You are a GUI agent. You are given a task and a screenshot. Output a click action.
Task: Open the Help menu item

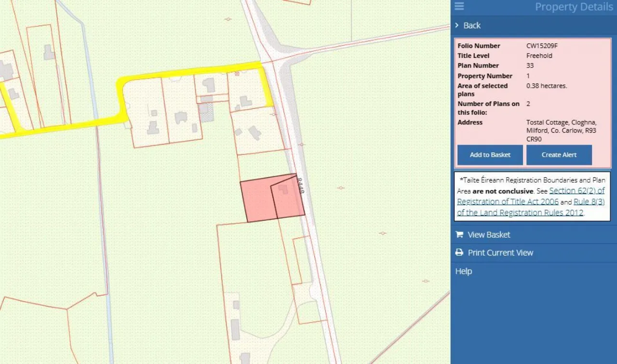(x=464, y=271)
